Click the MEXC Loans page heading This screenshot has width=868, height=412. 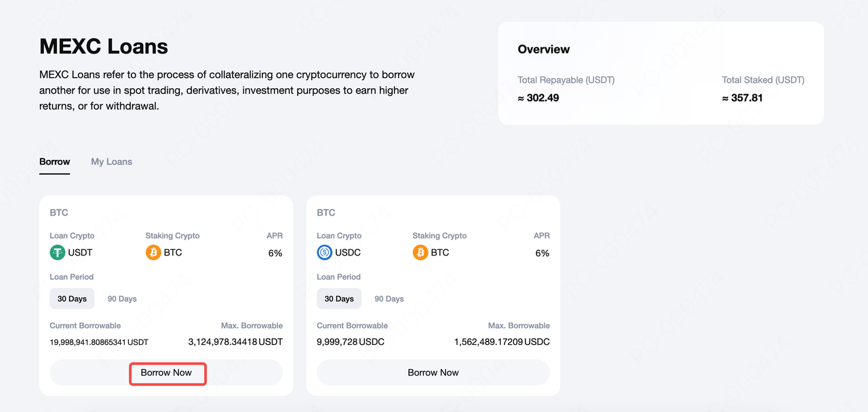tap(104, 47)
